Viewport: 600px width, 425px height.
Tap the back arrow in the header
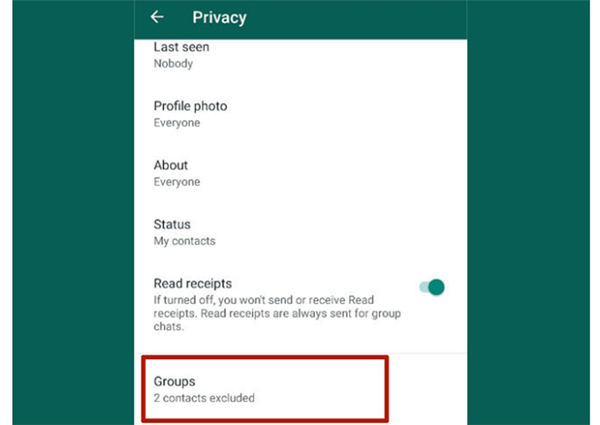pos(157,17)
